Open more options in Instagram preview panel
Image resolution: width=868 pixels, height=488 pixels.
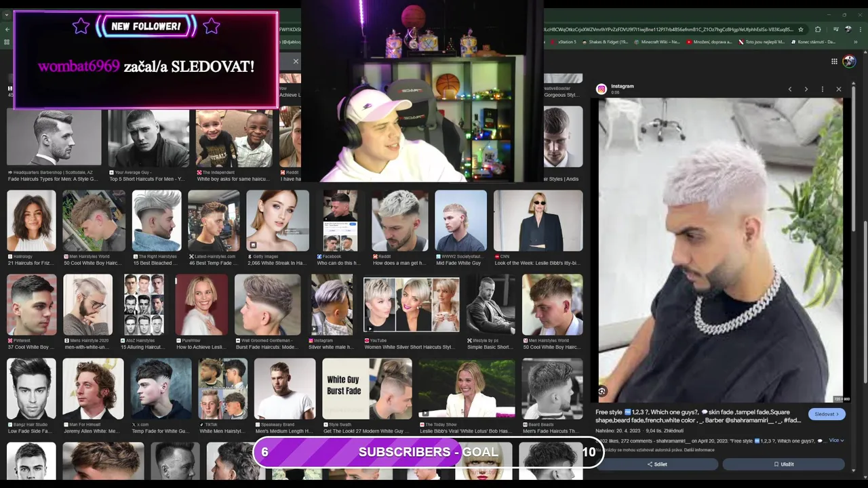pyautogui.click(x=823, y=89)
